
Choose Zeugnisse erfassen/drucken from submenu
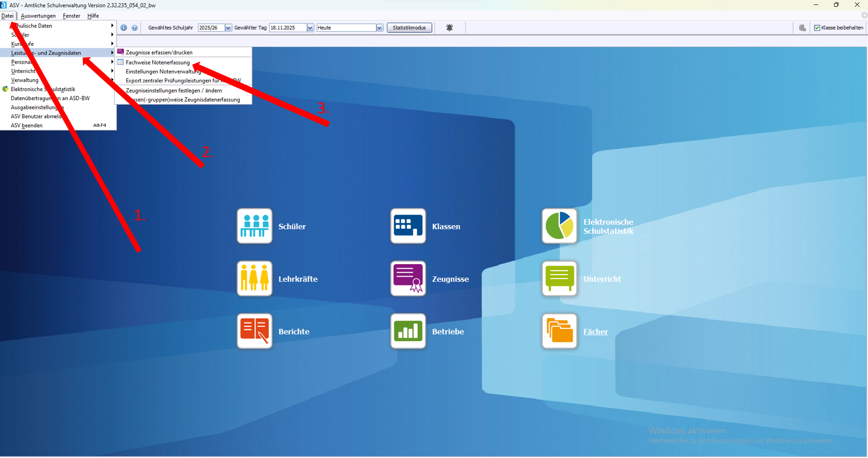coord(159,52)
